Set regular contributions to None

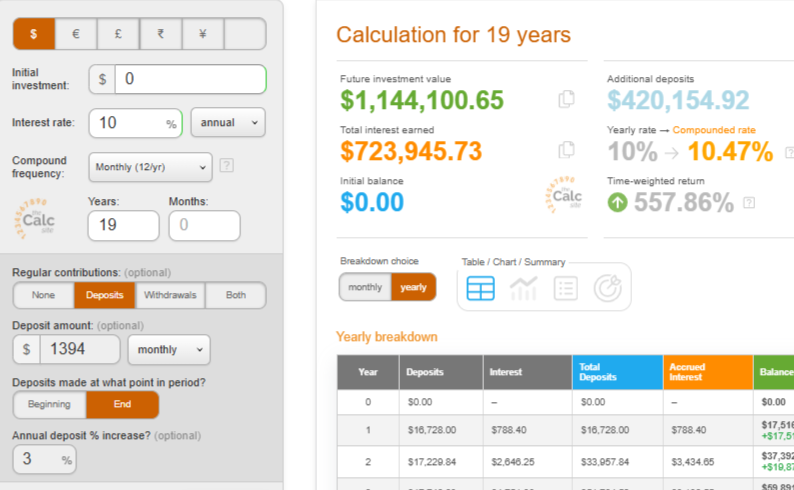click(43, 295)
